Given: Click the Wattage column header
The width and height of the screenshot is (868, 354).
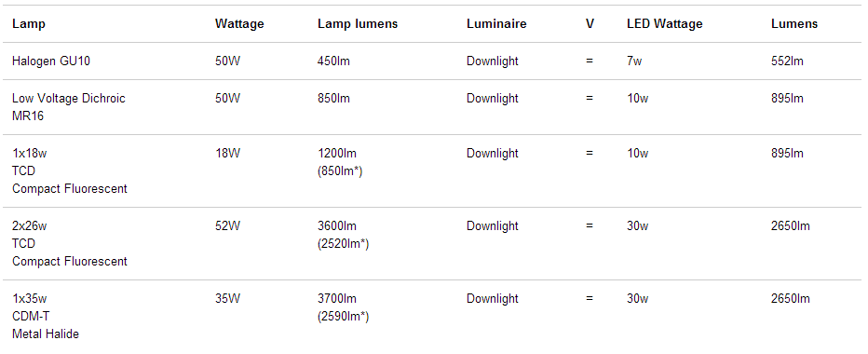Looking at the screenshot, I should 239,24.
